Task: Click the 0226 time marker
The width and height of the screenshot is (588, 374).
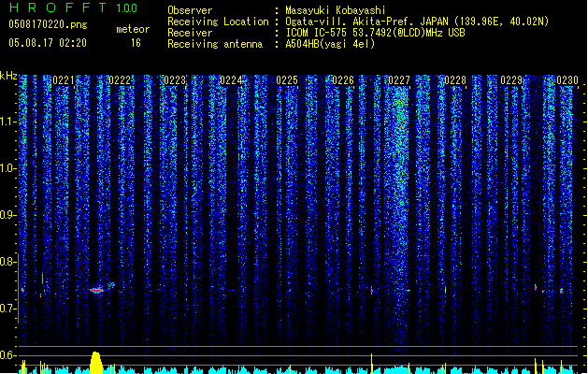Action: (x=343, y=80)
